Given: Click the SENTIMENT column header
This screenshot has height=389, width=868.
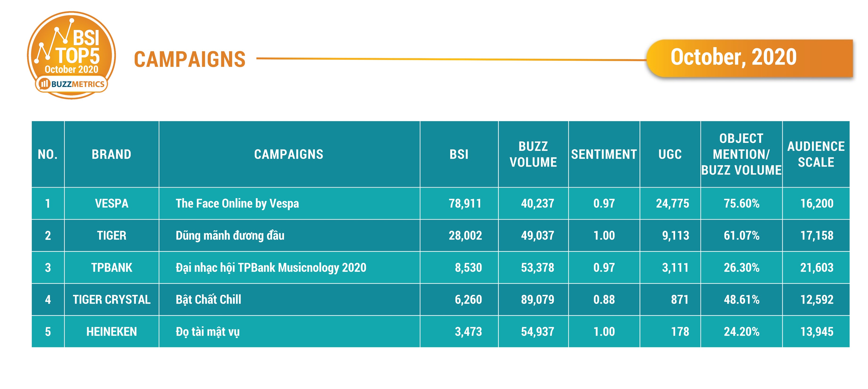Looking at the screenshot, I should [x=604, y=154].
